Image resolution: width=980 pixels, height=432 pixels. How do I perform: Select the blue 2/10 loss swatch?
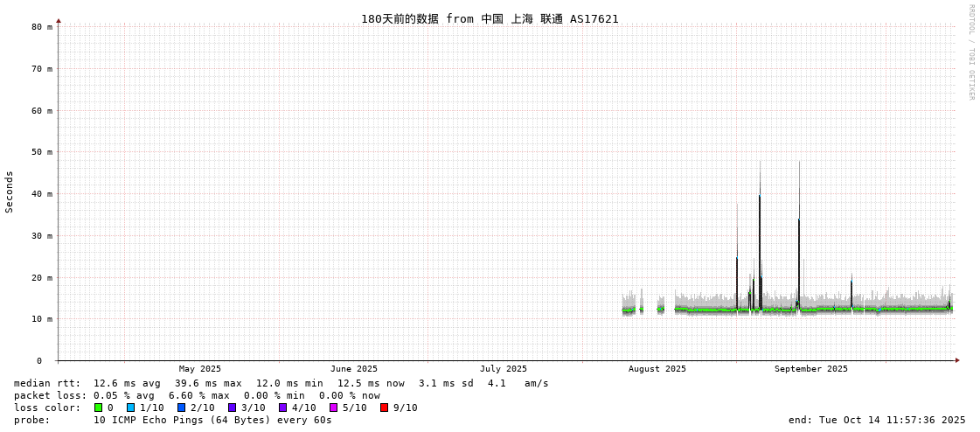pyautogui.click(x=182, y=408)
